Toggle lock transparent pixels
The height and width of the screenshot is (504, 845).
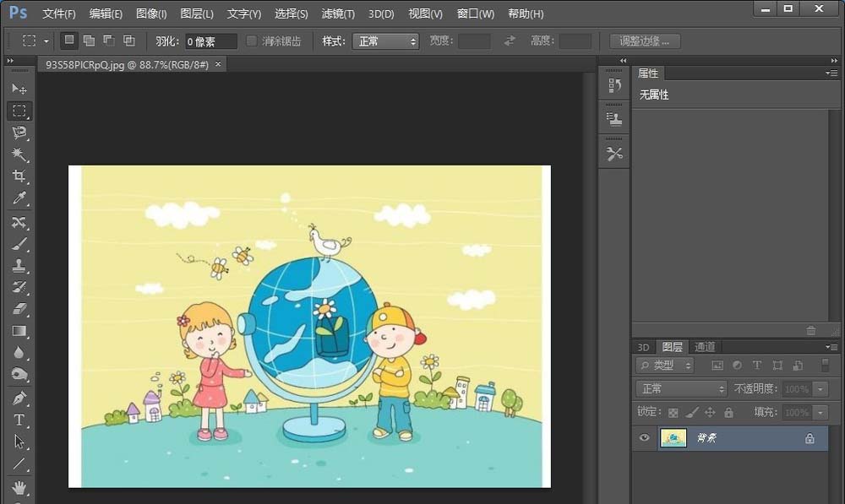[673, 413]
